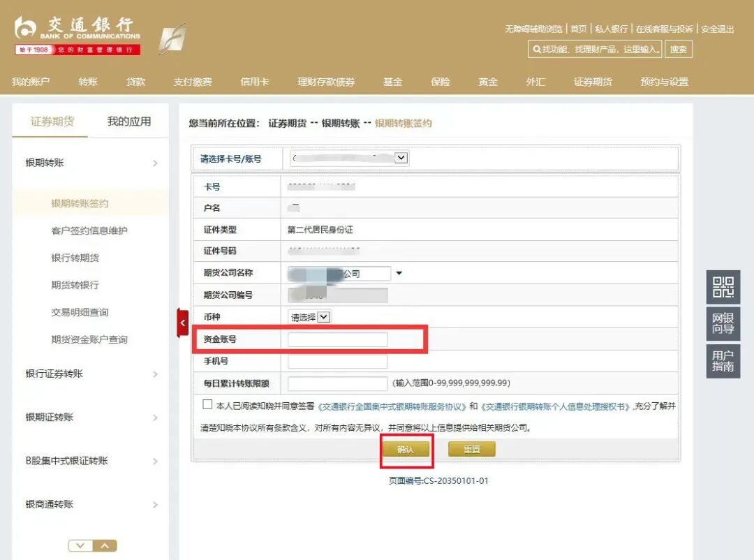Open the 用户指南 side button
Viewport: 754px width, 560px height.
point(723,360)
